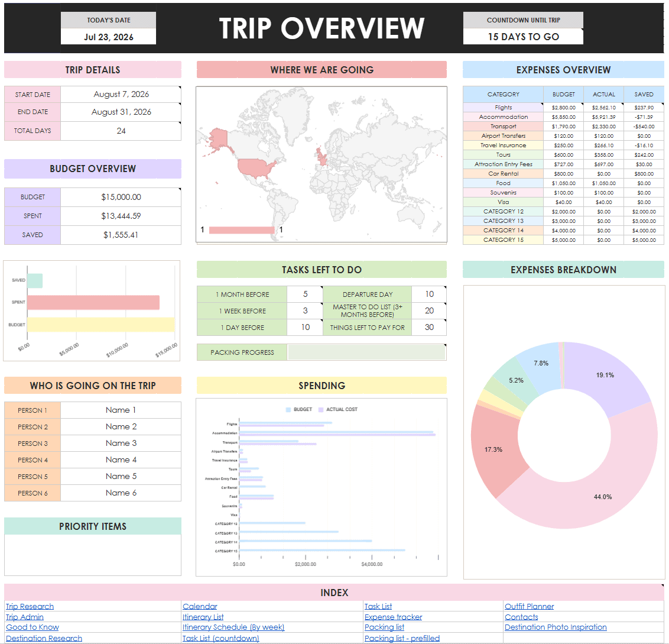Select the CATEGORY 15 cell
This screenshot has width=669, height=644.
point(503,240)
